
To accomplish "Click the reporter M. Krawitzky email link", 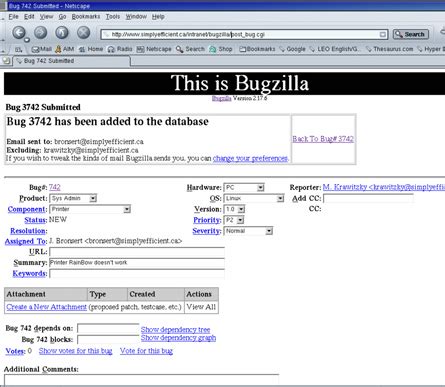I will 384,187.
